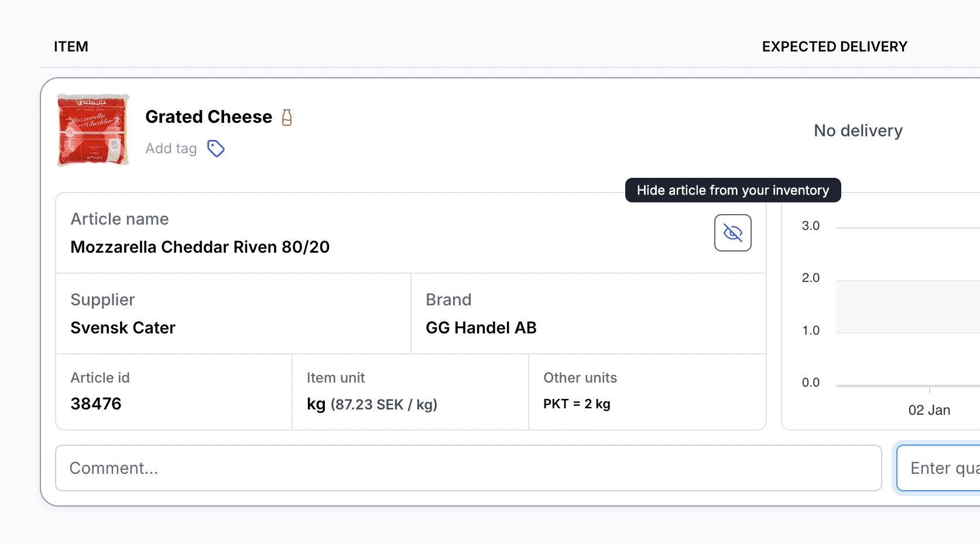Click the Add tag link

(x=171, y=149)
